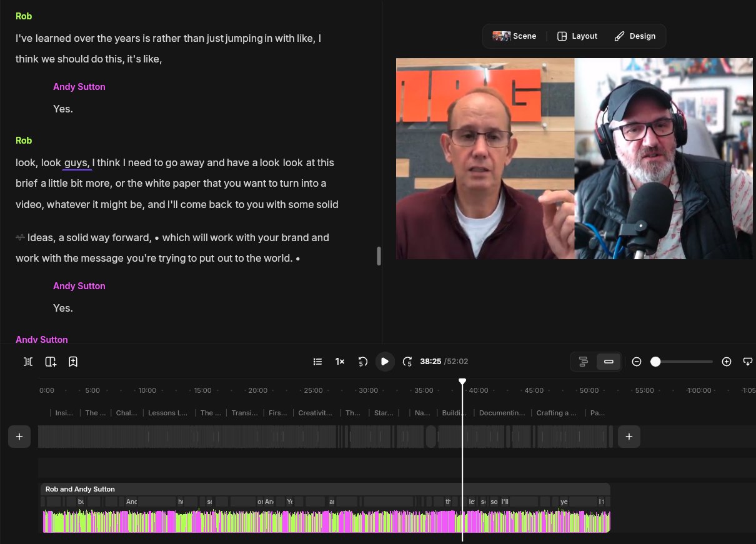The height and width of the screenshot is (544, 756).
Task: Click the audio waveform of the clip
Action: click(326, 521)
